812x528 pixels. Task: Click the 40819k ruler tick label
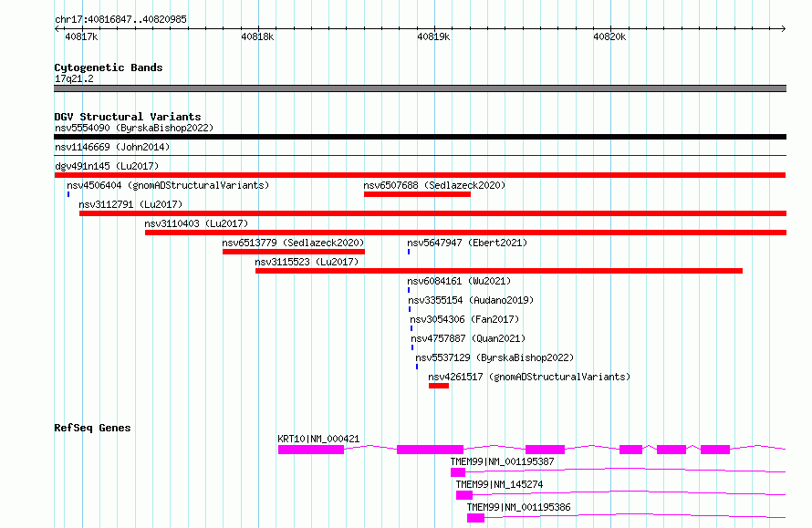[433, 36]
